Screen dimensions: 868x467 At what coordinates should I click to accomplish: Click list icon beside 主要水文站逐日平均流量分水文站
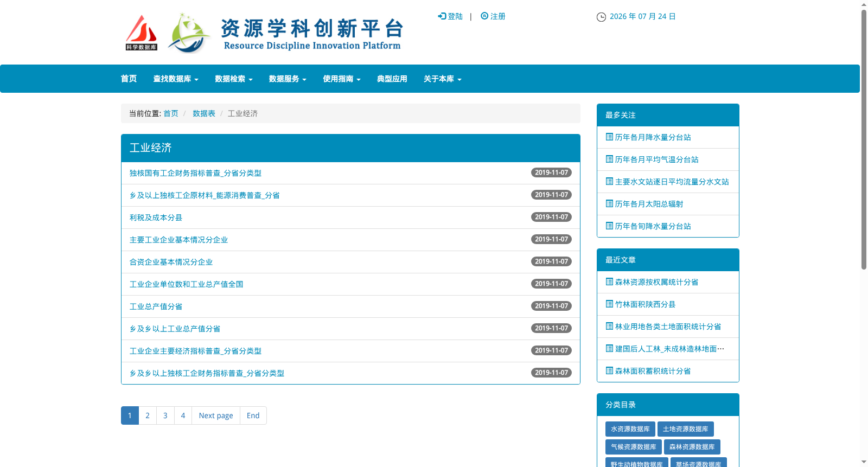pos(609,182)
